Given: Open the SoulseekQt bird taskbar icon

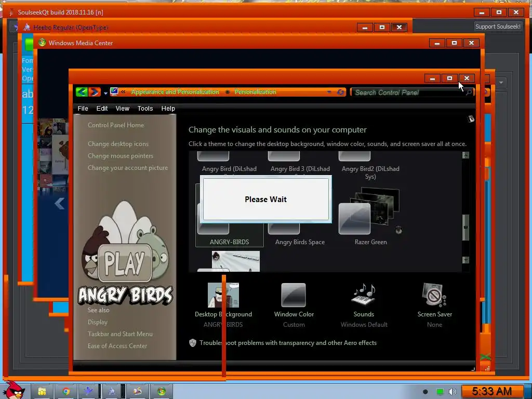Looking at the screenshot, I should click(88, 392).
